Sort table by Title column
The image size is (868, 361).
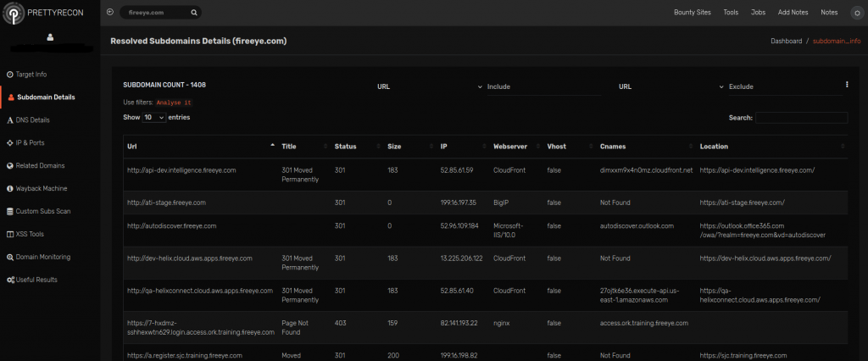[304, 147]
